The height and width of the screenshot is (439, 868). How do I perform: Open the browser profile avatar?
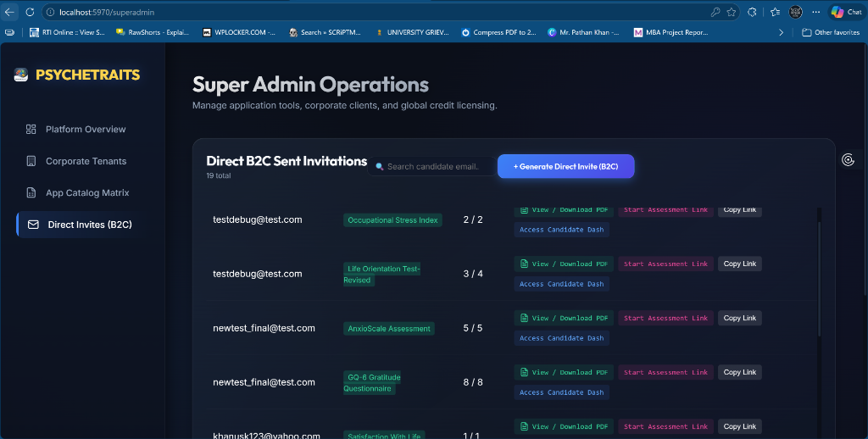coord(795,12)
